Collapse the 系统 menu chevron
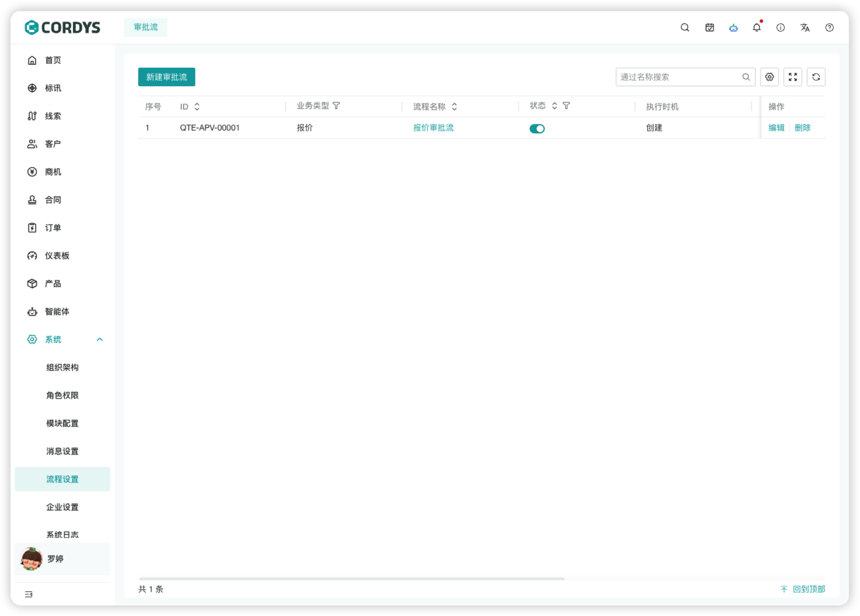 tap(100, 339)
